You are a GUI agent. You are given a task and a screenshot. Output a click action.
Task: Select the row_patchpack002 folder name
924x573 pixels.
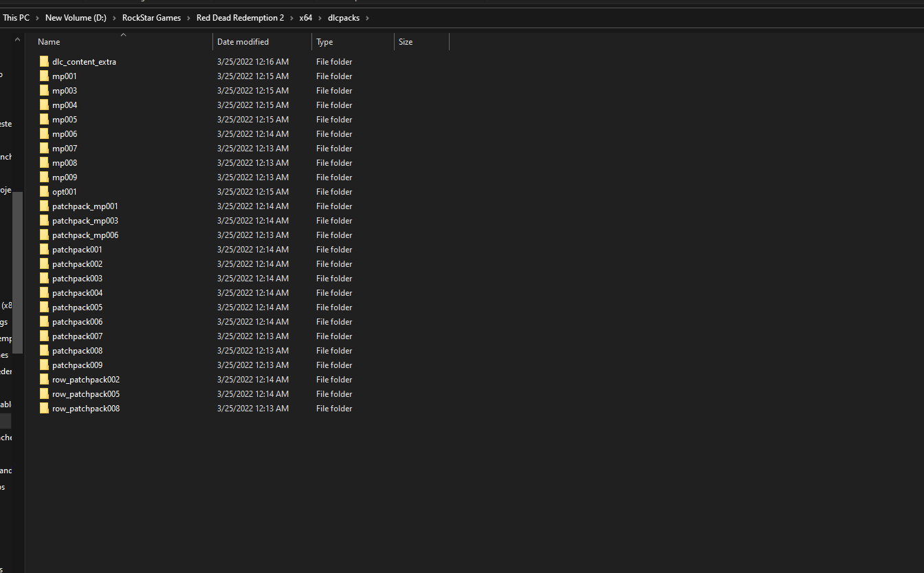coord(86,380)
